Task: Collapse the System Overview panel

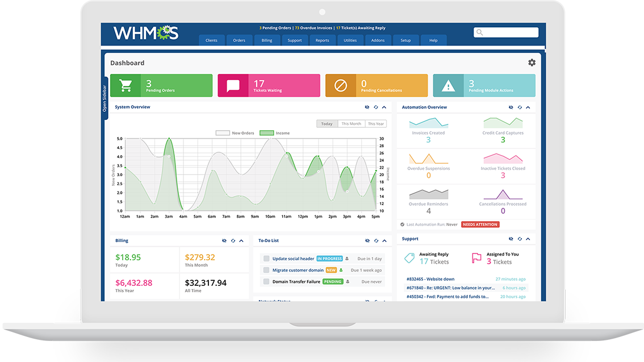Action: click(383, 107)
